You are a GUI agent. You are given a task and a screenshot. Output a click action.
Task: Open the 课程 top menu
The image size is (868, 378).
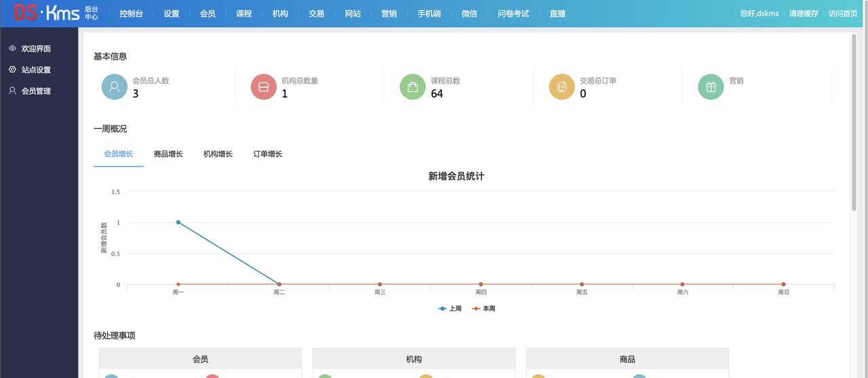244,14
